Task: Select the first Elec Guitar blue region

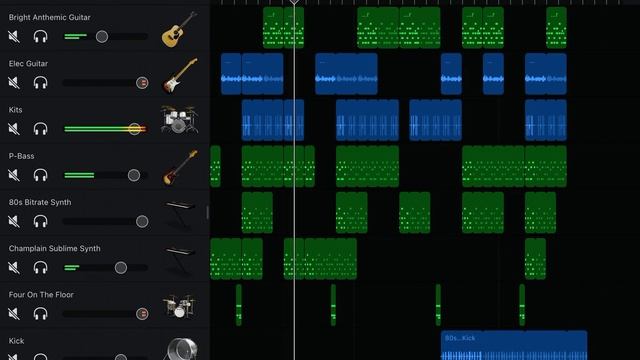Action: pos(231,74)
